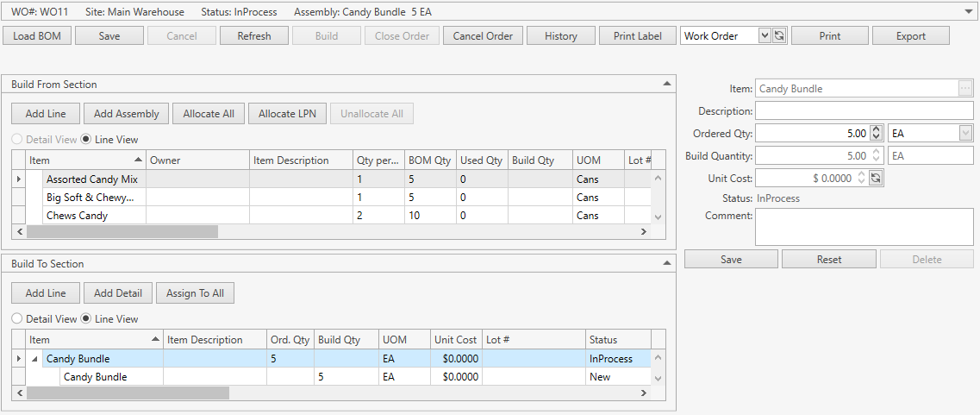
Task: Open the Ordered Qty EA unit dropdown
Action: point(965,134)
